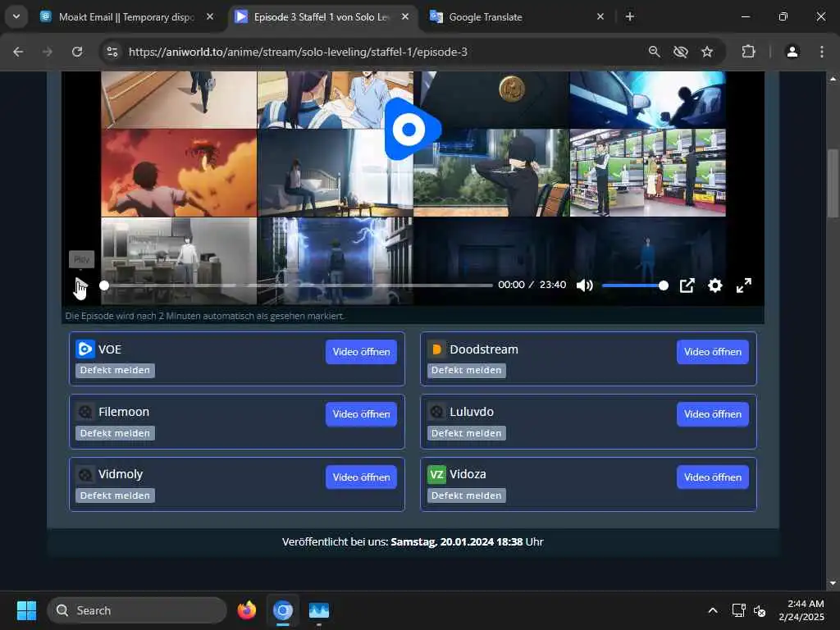Click the Vidmoly hoster logo icon

click(x=85, y=475)
